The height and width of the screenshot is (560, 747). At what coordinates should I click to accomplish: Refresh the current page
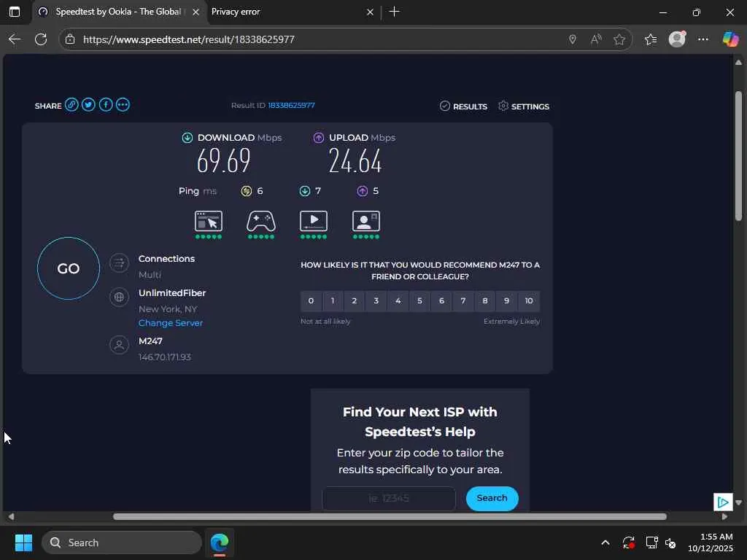point(42,39)
